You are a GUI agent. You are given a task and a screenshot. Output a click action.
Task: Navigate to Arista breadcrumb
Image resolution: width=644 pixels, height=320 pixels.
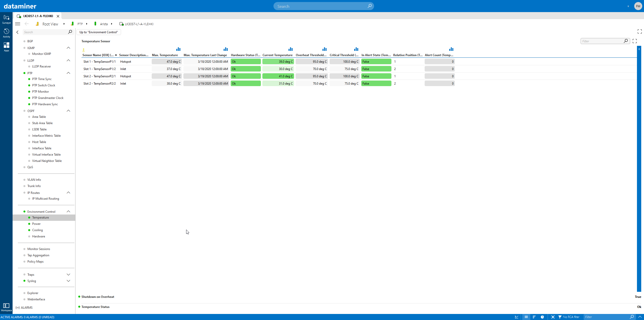[x=104, y=24]
